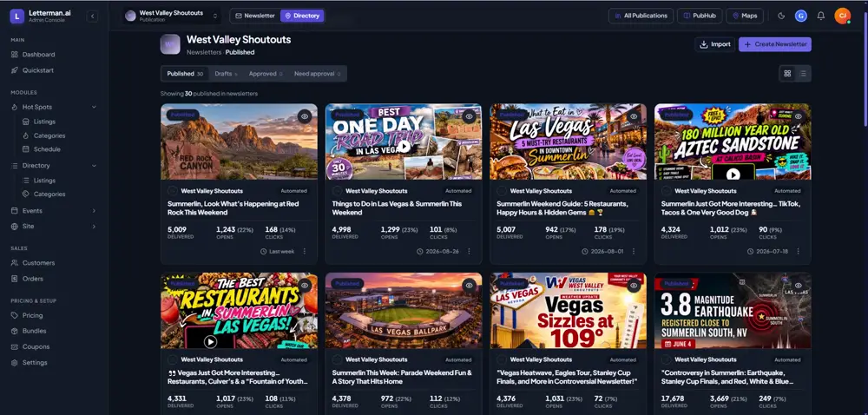Click the Letterman.ai logo icon
Viewport: 868px width, 415px height.
coord(16,16)
